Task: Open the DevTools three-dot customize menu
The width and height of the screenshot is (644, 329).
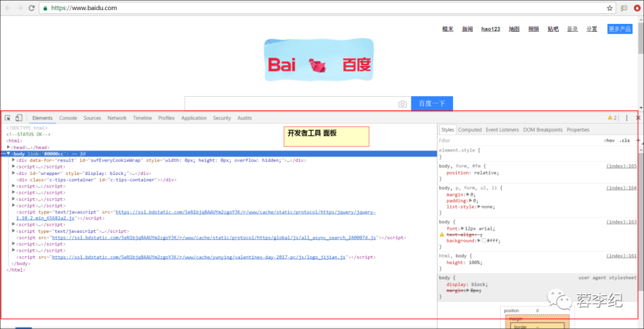Action: [x=627, y=118]
